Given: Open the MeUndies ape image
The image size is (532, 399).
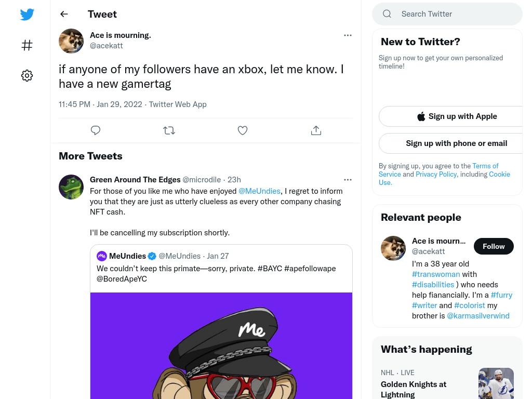Looking at the screenshot, I should [221, 345].
